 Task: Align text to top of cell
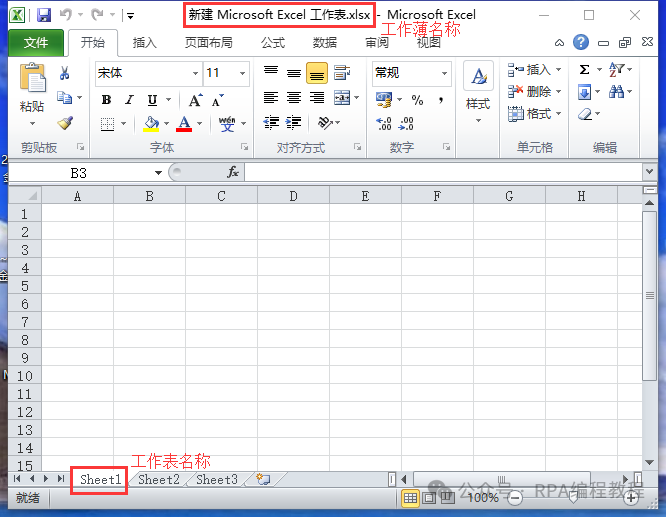click(271, 71)
